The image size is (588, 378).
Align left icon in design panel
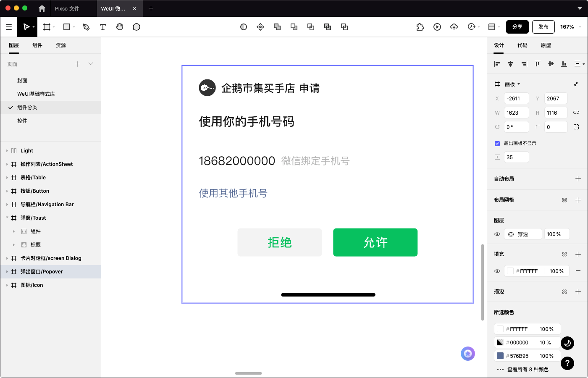[497, 64]
